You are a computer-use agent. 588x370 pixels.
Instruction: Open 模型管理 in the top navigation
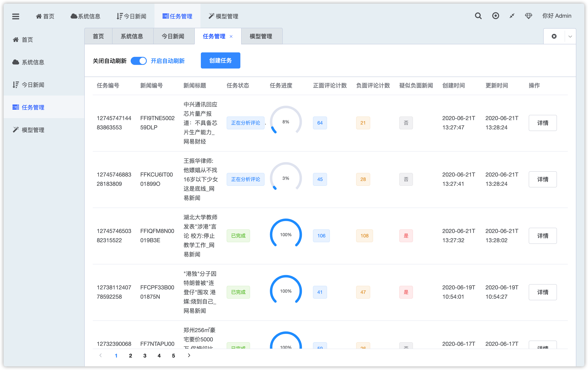[x=223, y=16]
